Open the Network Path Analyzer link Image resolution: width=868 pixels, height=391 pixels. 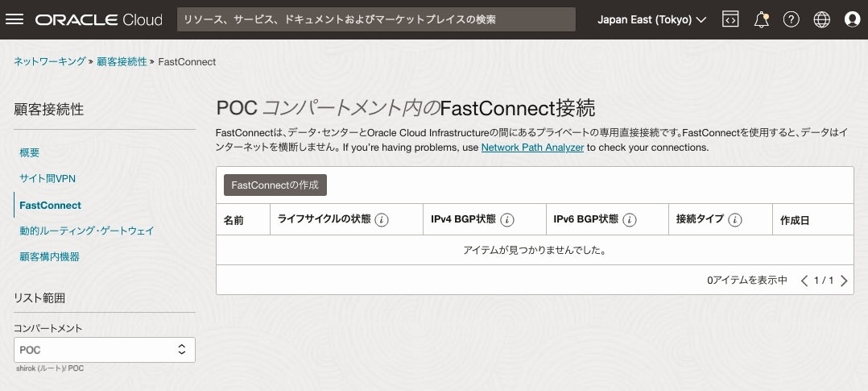pos(532,148)
